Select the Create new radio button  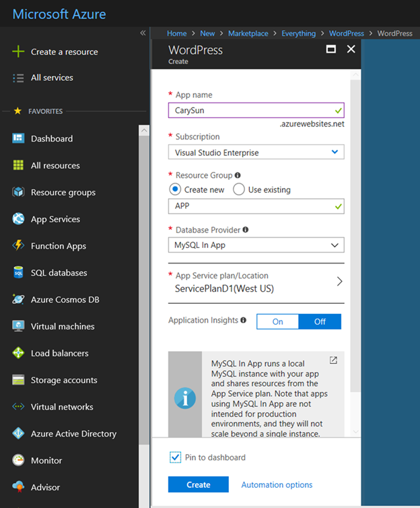[175, 189]
